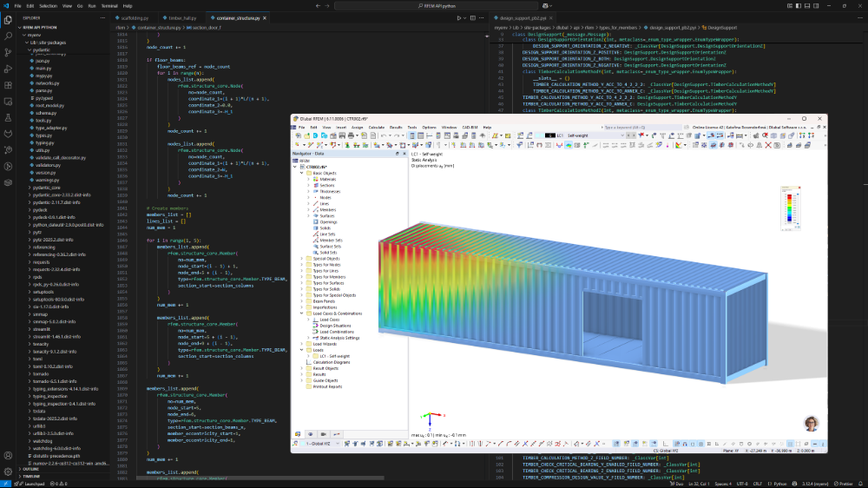Screen dimensions: 868x488
Task: Open the VS Code Selection menu
Action: [48, 6]
